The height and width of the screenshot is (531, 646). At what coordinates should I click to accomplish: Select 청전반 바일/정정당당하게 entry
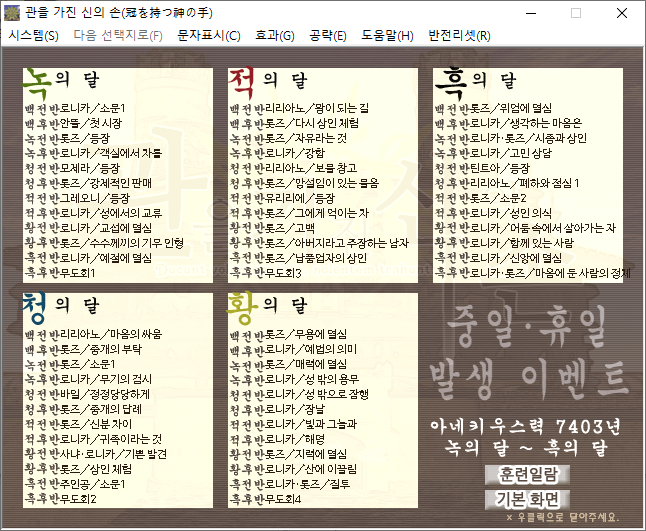(x=87, y=394)
